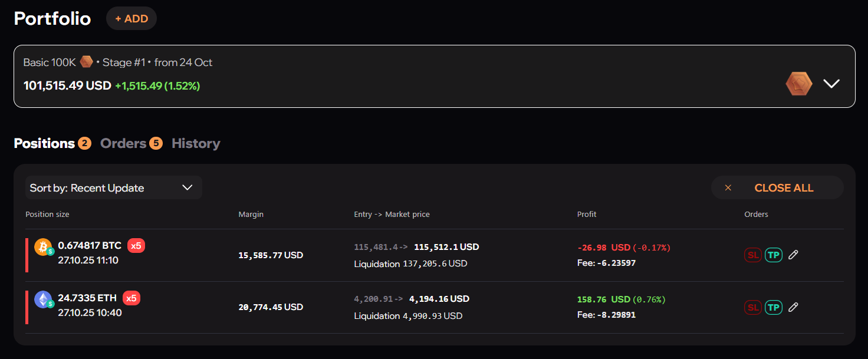Edit ETH position orders with pencil icon
Screen dimensions: 868x359
click(x=793, y=307)
